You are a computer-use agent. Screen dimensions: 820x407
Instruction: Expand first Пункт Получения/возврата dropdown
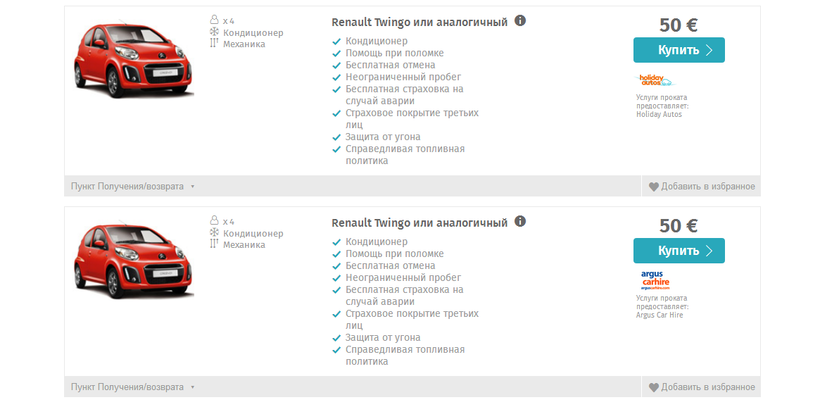click(x=132, y=187)
